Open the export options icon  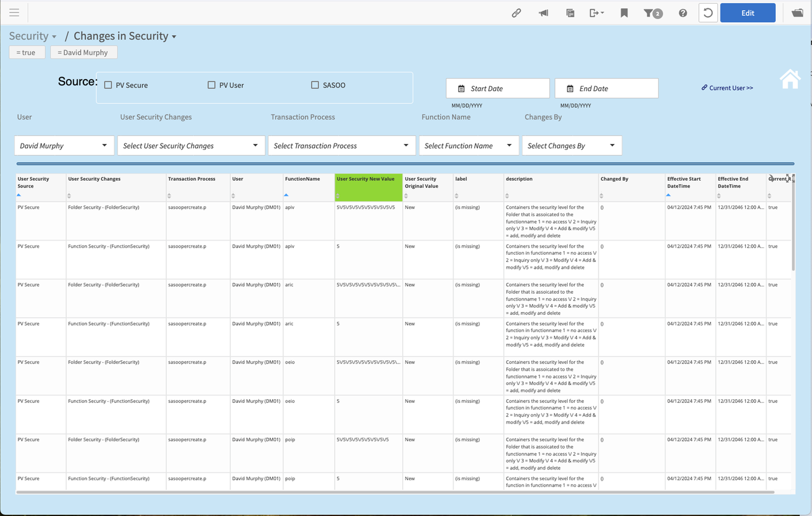click(x=596, y=12)
